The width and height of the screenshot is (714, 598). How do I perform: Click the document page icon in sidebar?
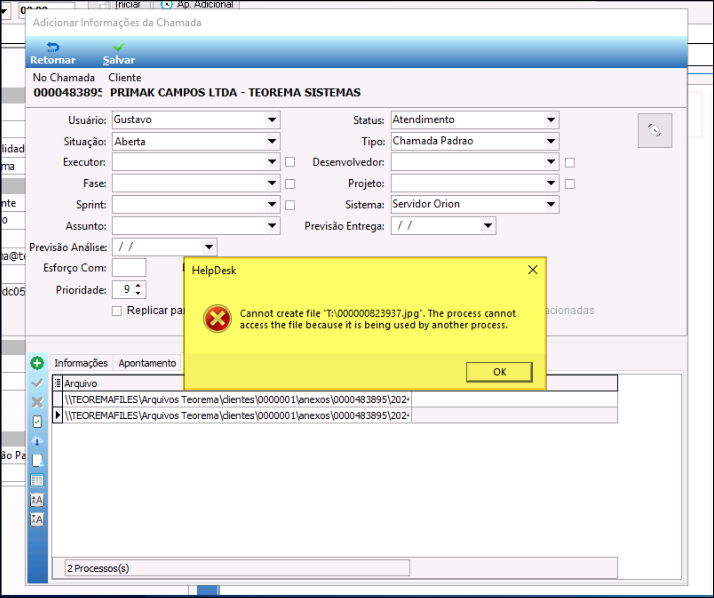[37, 460]
